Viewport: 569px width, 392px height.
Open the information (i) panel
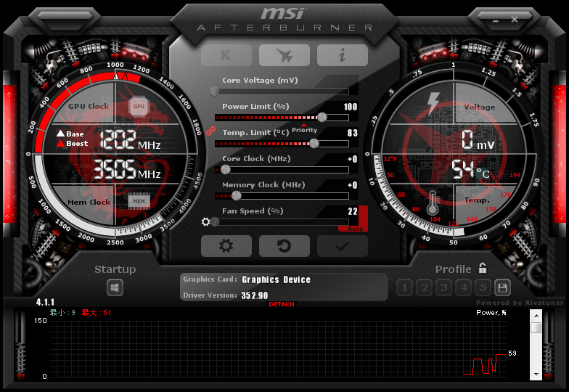(343, 55)
